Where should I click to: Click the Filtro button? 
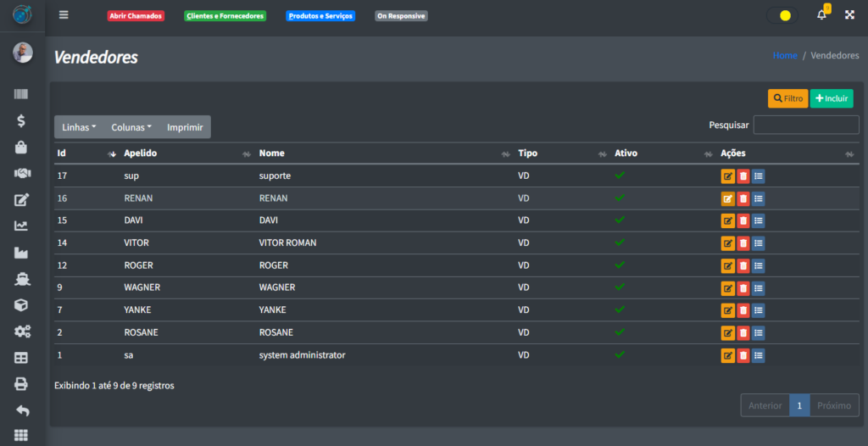pos(787,98)
